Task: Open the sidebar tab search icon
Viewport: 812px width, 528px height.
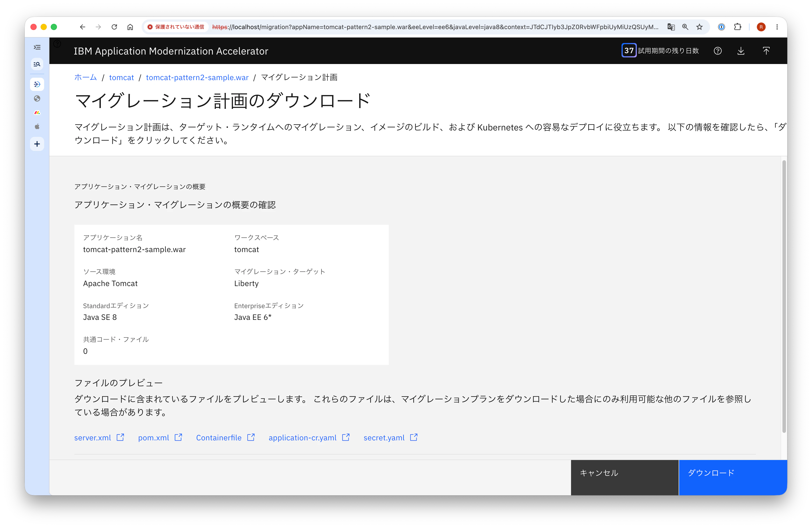Action: click(x=37, y=64)
